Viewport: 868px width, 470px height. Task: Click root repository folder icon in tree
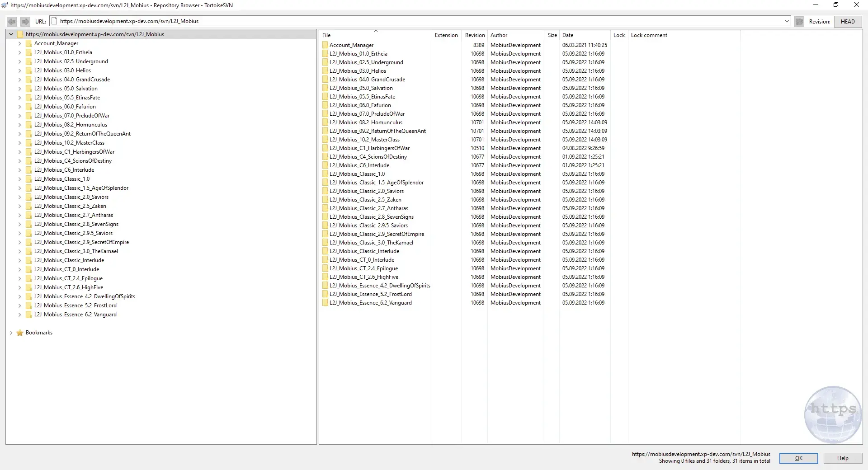(x=20, y=34)
